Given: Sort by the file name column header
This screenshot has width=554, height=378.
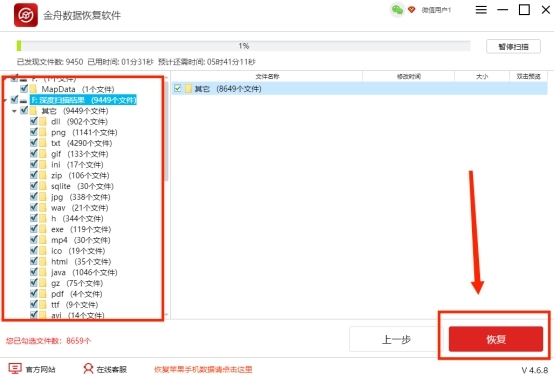Looking at the screenshot, I should click(x=267, y=76).
